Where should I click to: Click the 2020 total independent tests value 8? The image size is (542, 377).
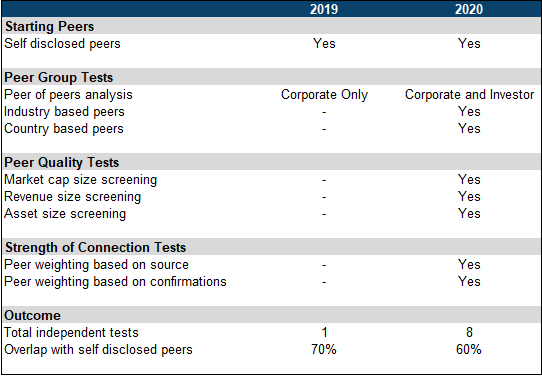click(x=469, y=332)
